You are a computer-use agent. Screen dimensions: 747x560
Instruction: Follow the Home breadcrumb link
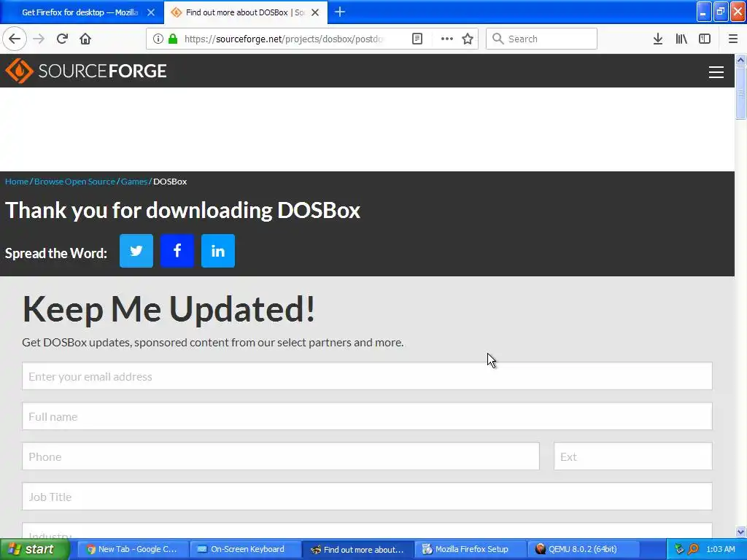click(17, 182)
